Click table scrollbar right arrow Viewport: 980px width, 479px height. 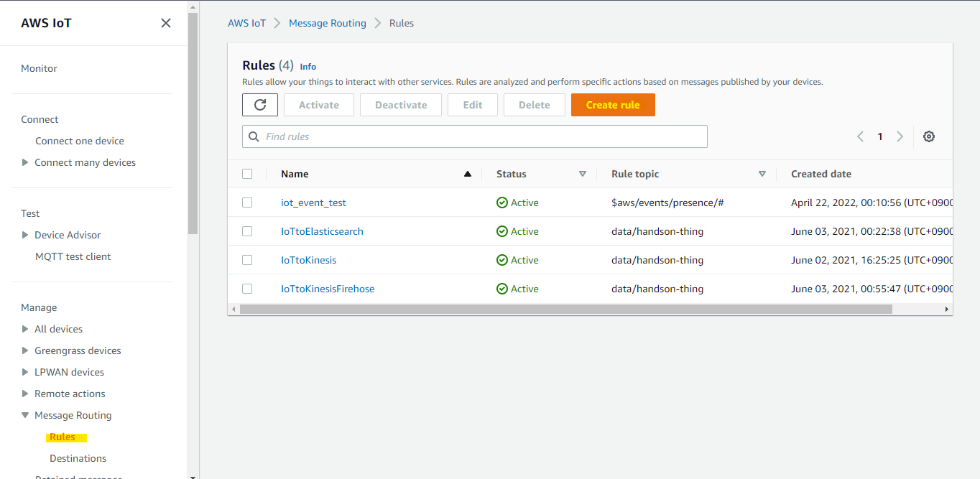pyautogui.click(x=947, y=309)
